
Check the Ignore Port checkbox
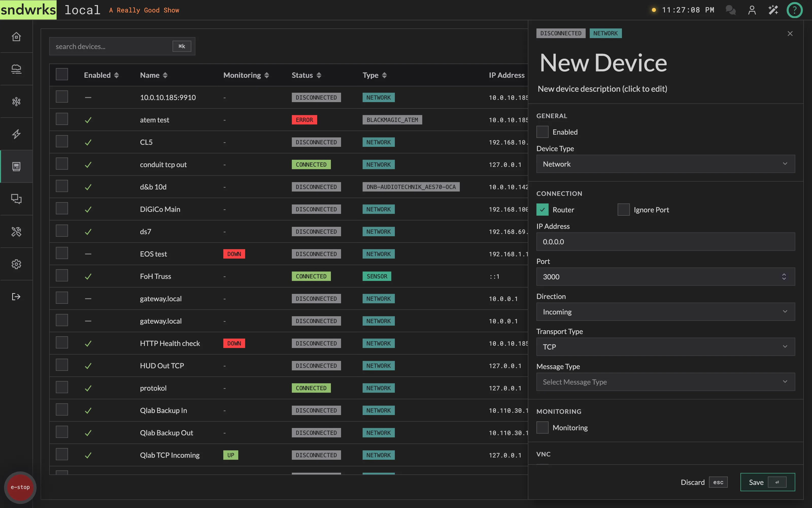[x=623, y=210]
